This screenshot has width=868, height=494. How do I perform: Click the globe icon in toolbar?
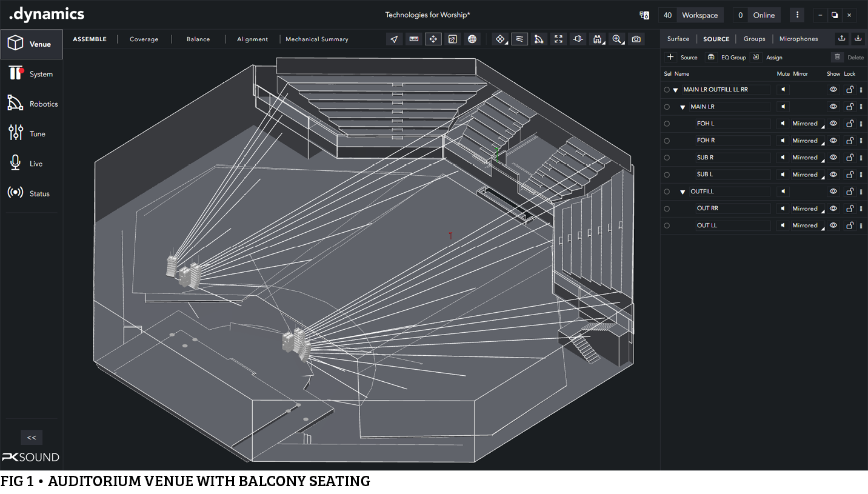click(472, 39)
